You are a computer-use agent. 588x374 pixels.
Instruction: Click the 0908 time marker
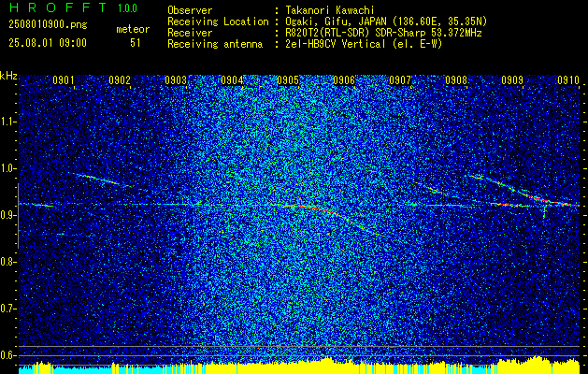pos(456,80)
